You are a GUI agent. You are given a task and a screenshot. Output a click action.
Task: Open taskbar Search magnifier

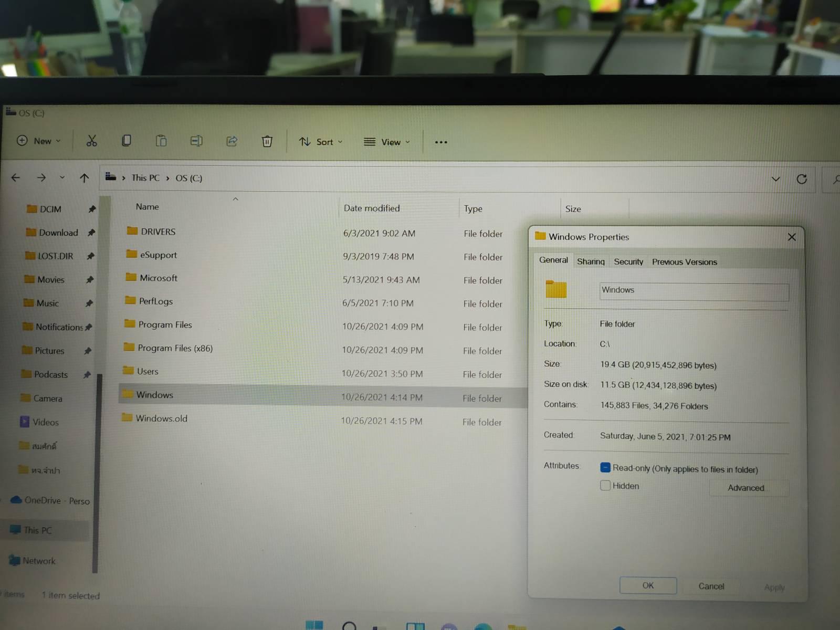(x=349, y=626)
